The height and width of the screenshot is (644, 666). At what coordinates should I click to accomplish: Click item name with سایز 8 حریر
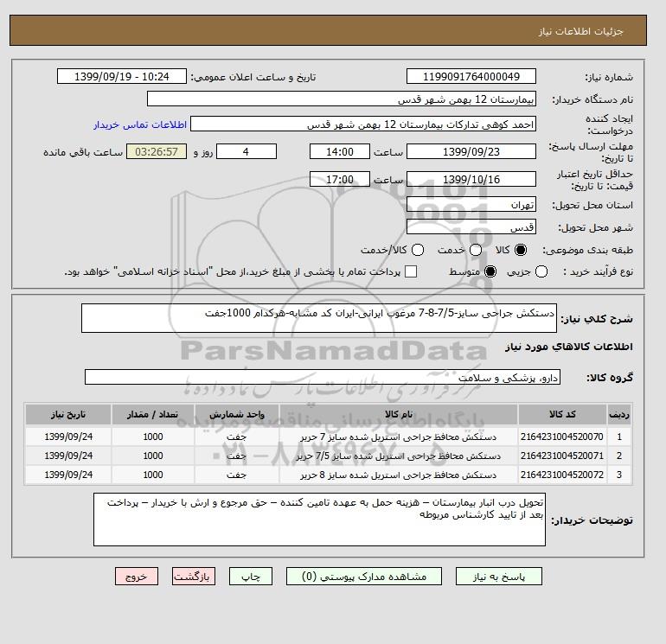(x=399, y=475)
